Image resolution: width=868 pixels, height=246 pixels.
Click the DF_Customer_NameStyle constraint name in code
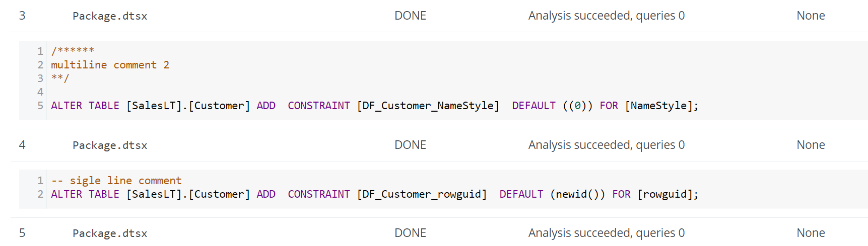(x=428, y=106)
